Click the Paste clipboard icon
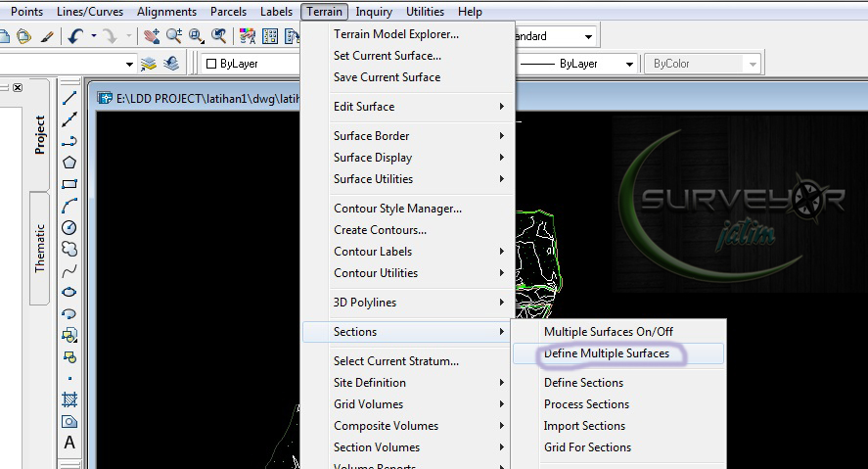868x469 pixels. click(x=23, y=36)
